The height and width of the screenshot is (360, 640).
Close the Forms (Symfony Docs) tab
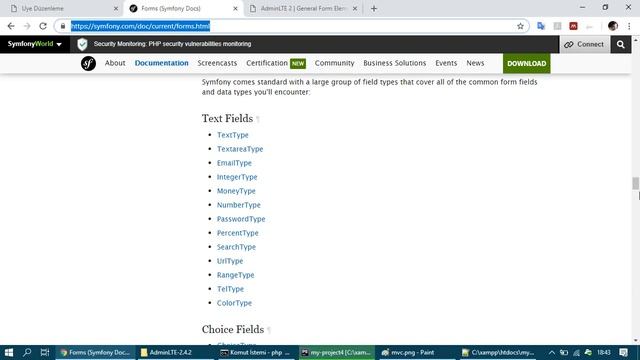(235, 9)
